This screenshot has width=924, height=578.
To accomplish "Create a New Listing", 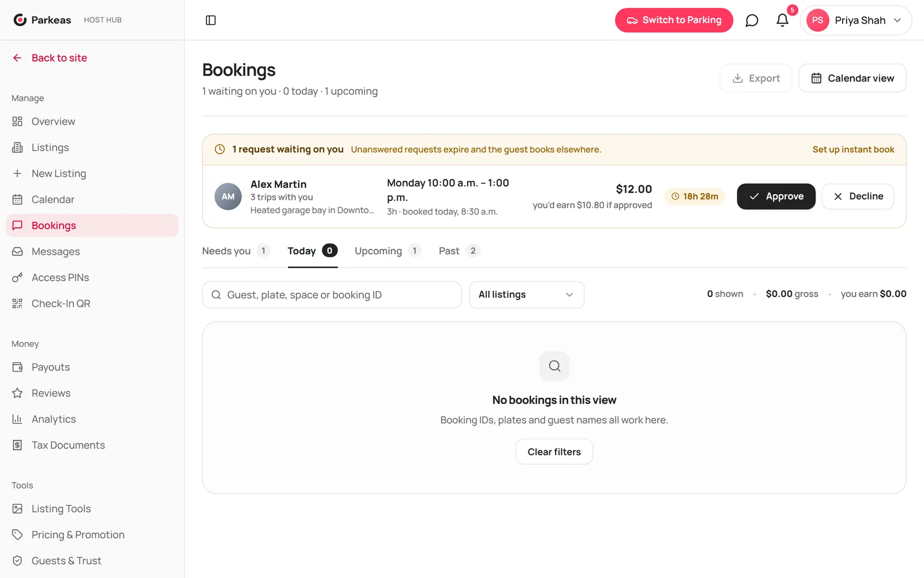I will coord(92,173).
